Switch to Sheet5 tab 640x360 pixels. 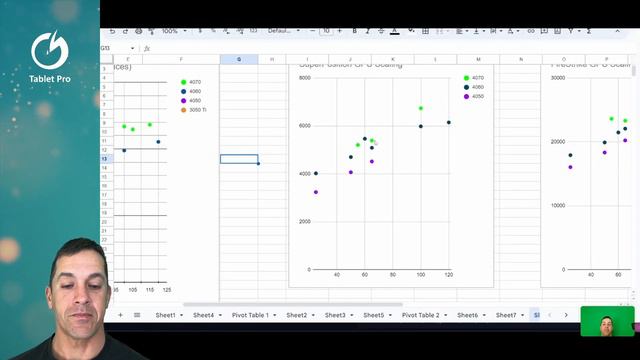tap(373, 315)
